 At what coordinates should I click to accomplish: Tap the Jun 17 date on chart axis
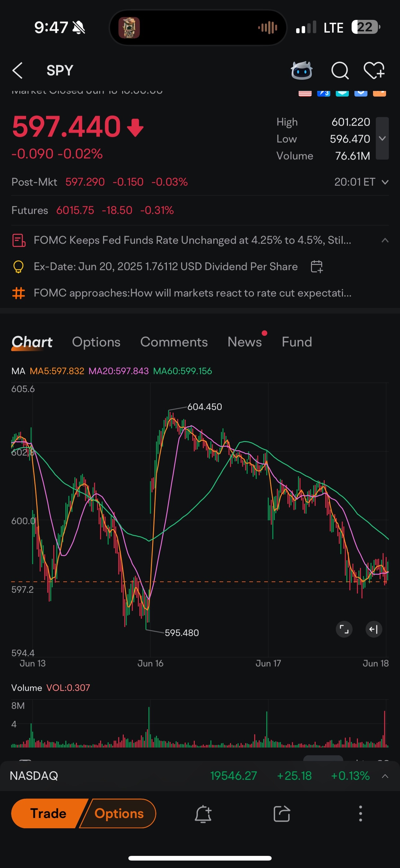268,663
